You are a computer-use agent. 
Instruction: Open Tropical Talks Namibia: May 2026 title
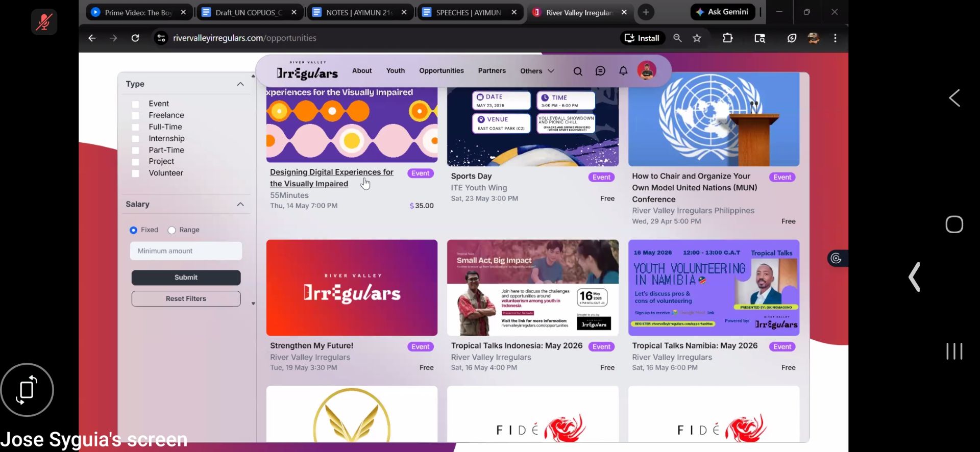(x=695, y=346)
